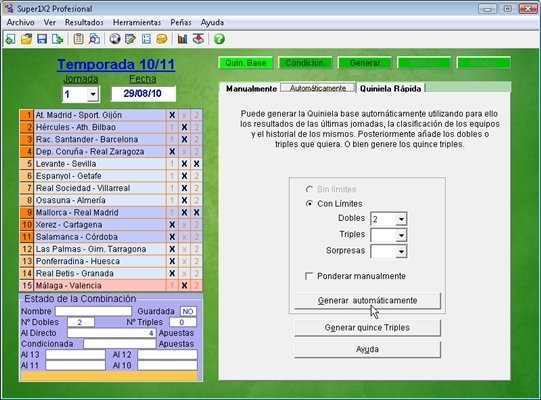The height and width of the screenshot is (400, 541).
Task: Unmark sign 2 for Mallorca - Real Madrid
Action: [x=196, y=213]
